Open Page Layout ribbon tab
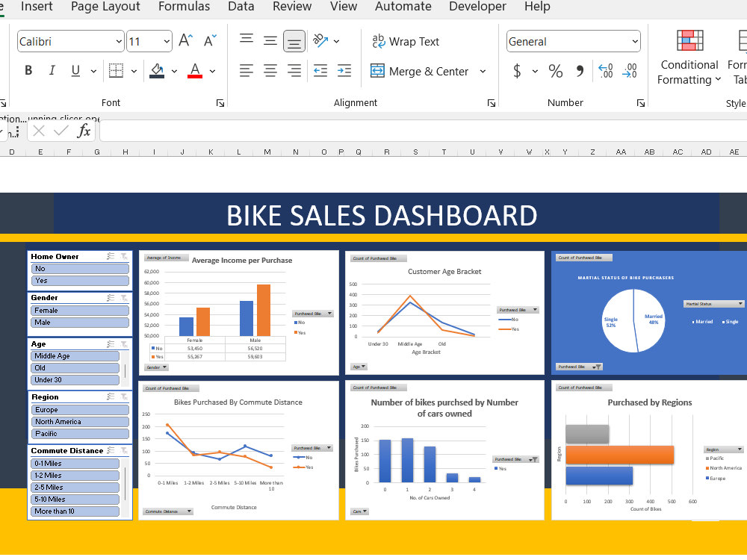Screen dimensions: 747x560 (x=105, y=7)
